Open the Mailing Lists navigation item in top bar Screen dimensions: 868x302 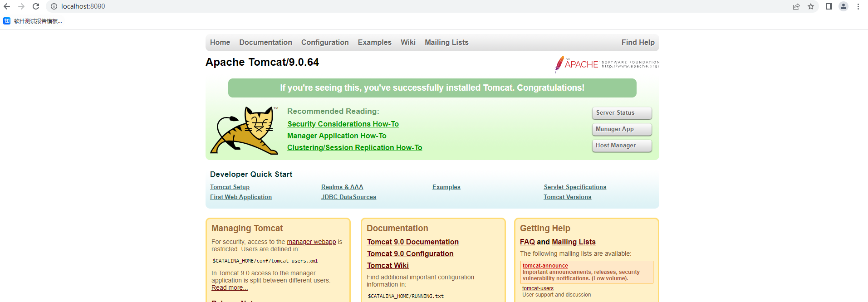(446, 42)
